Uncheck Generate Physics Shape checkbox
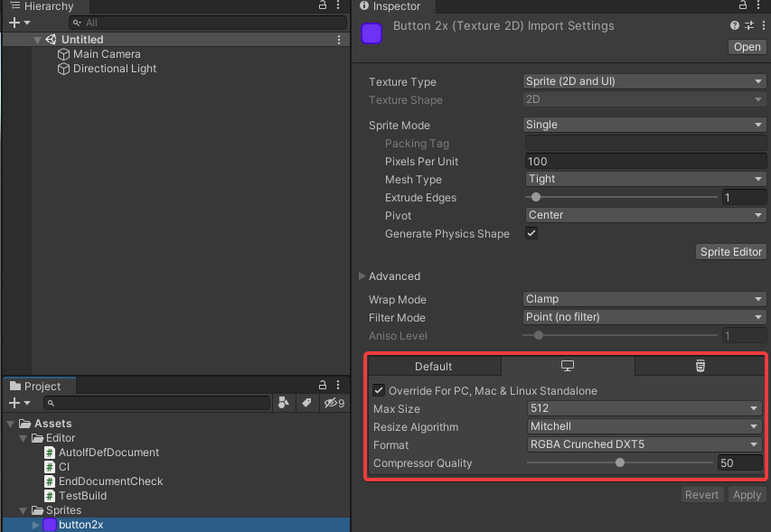 [531, 234]
